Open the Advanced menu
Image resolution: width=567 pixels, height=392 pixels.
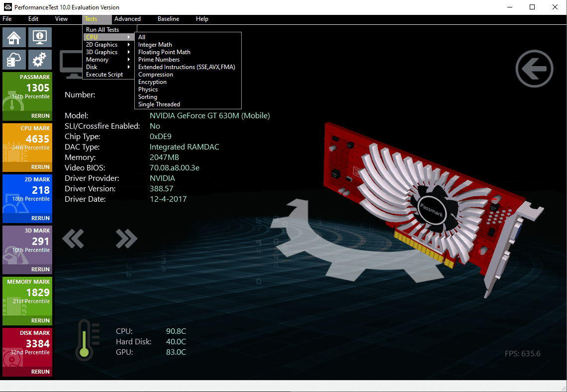pos(128,19)
